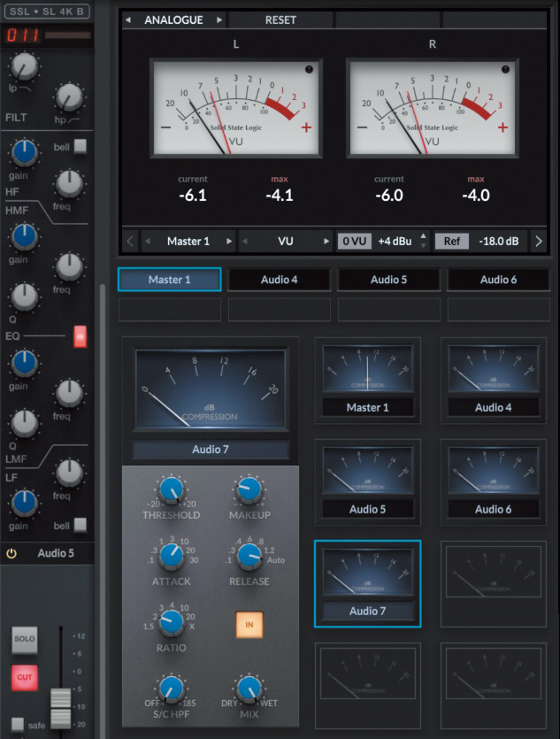The width and height of the screenshot is (560, 739).
Task: Turn the LF gain knob
Action: (x=24, y=503)
